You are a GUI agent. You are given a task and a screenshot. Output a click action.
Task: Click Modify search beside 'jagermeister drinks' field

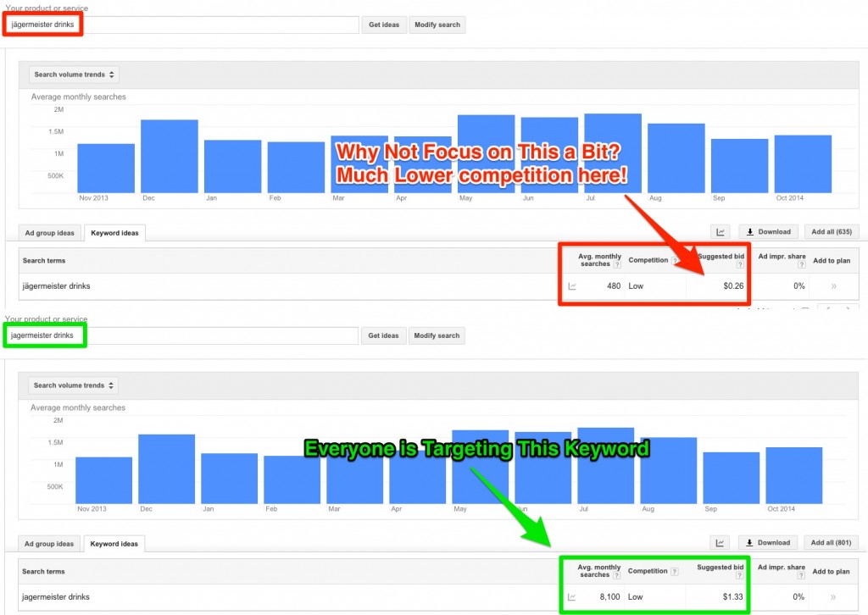(437, 335)
